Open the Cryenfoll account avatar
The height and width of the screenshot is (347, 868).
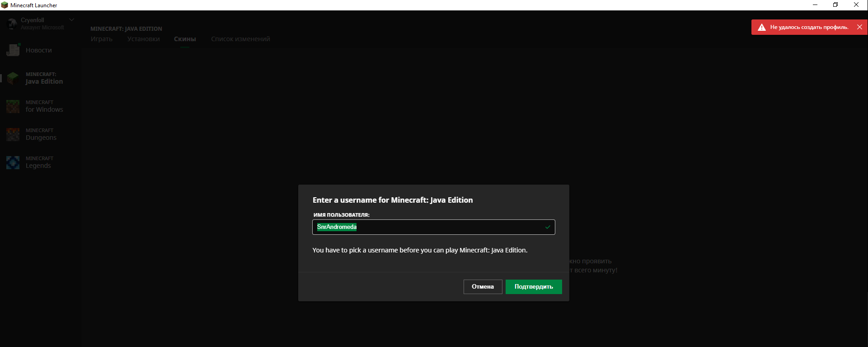[x=12, y=23]
